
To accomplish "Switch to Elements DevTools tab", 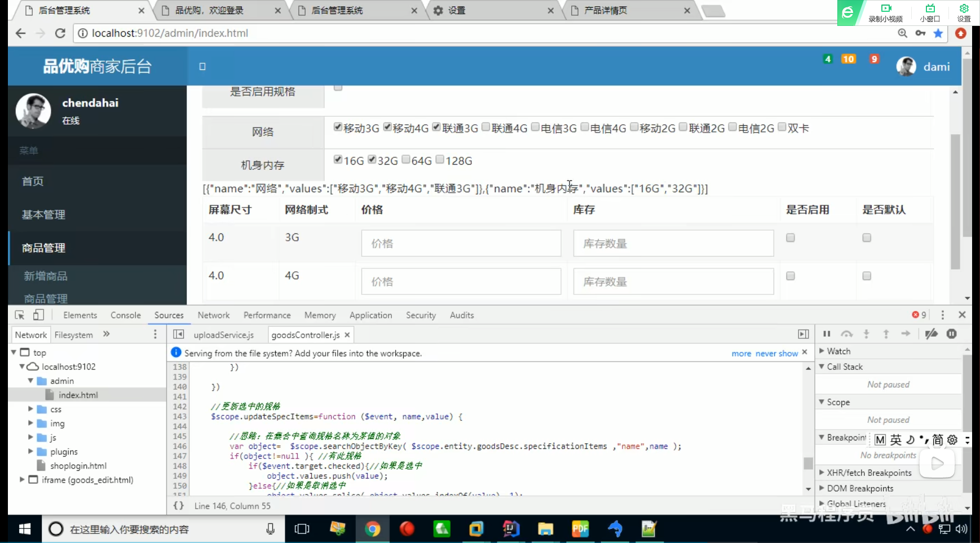I will (80, 315).
